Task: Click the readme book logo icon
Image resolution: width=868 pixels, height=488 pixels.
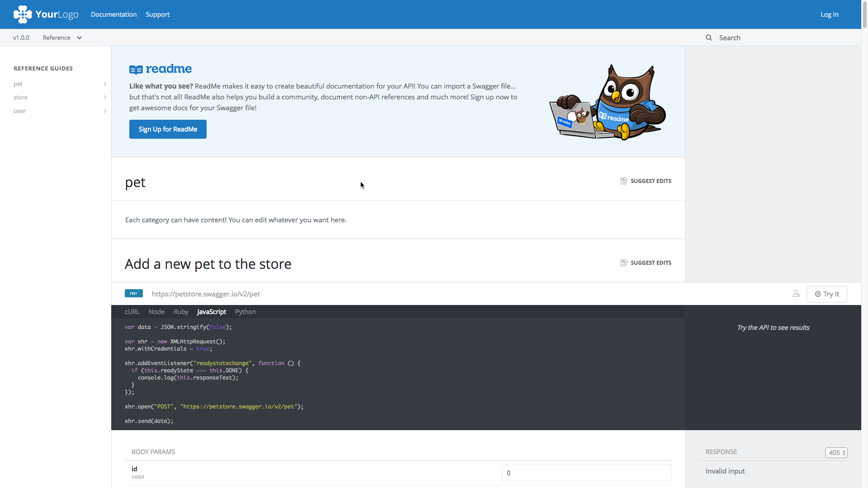Action: coord(136,70)
